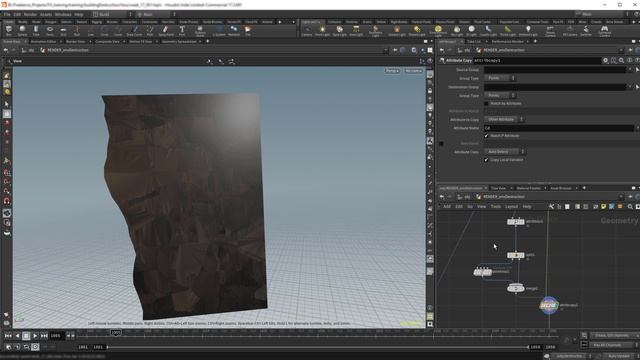Viewport: 640px width, 360px height.
Task: Open the network editor Layout menu
Action: tap(511, 207)
